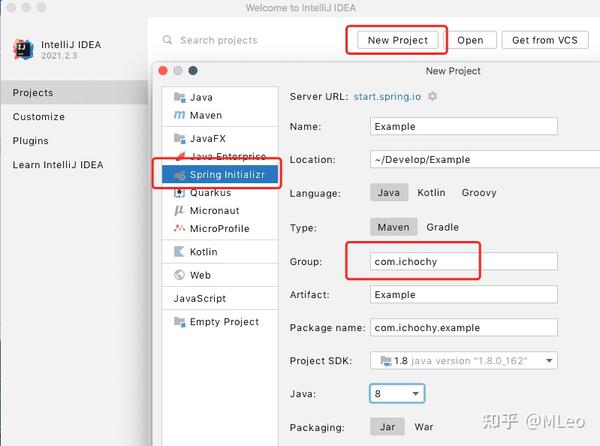600x446 pixels.
Task: Select Kotlin as the language
Action: coord(431,193)
